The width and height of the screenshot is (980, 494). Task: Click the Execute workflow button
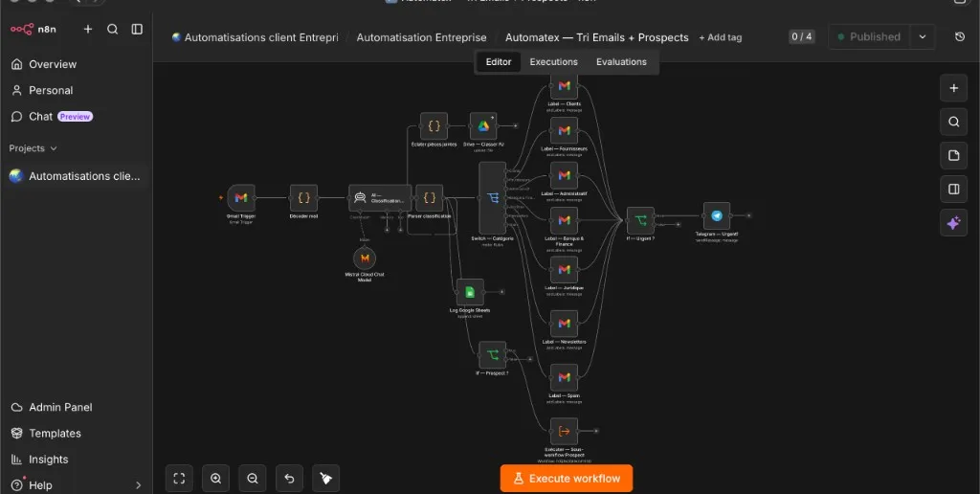click(x=567, y=479)
